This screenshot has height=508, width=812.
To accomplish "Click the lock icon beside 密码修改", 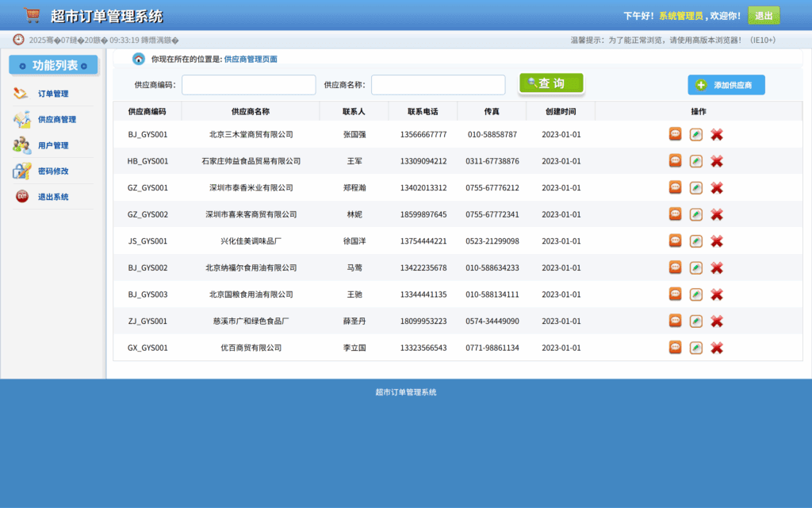I will click(x=23, y=171).
